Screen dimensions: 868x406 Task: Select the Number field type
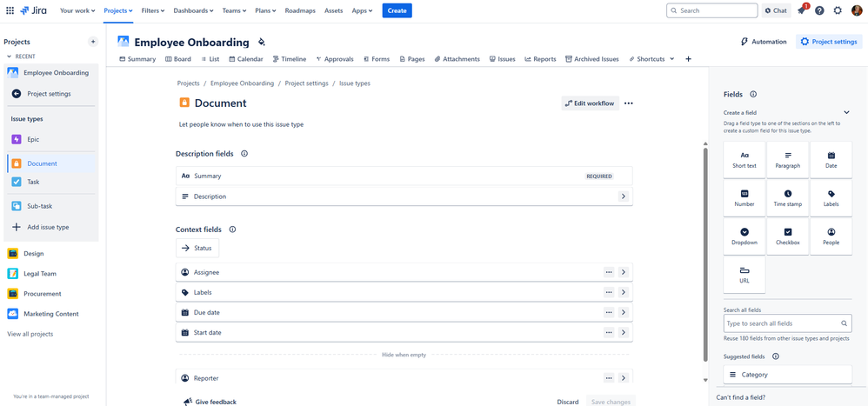click(744, 198)
